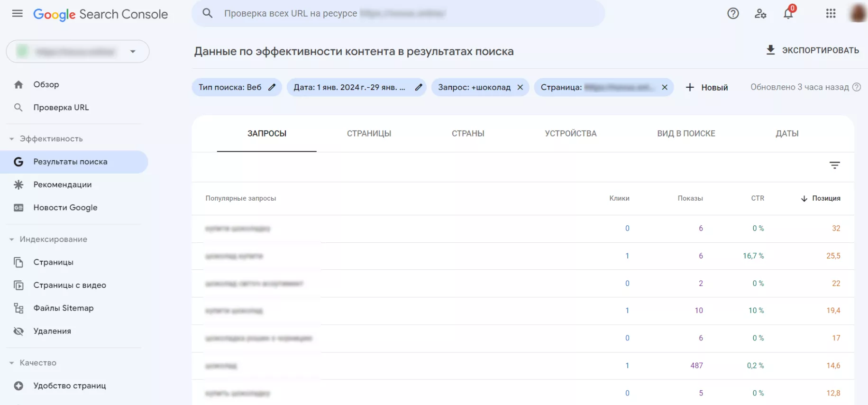The height and width of the screenshot is (405, 868).
Task: Click position value 17
Action: click(x=836, y=338)
